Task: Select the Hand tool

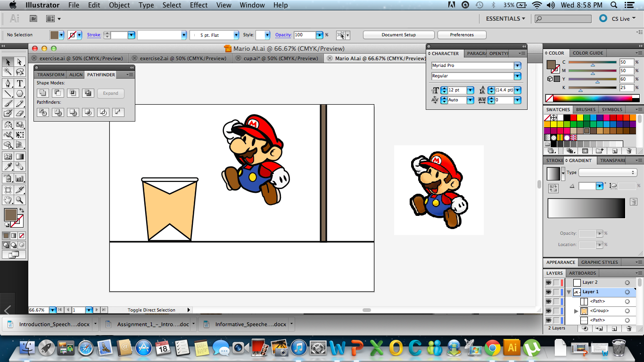Action: [x=8, y=200]
